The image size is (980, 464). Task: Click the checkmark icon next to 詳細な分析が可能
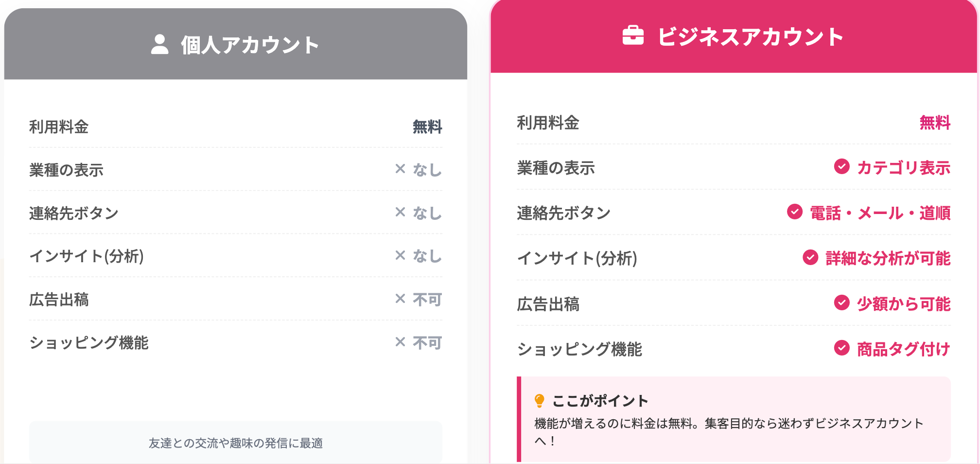[810, 257]
